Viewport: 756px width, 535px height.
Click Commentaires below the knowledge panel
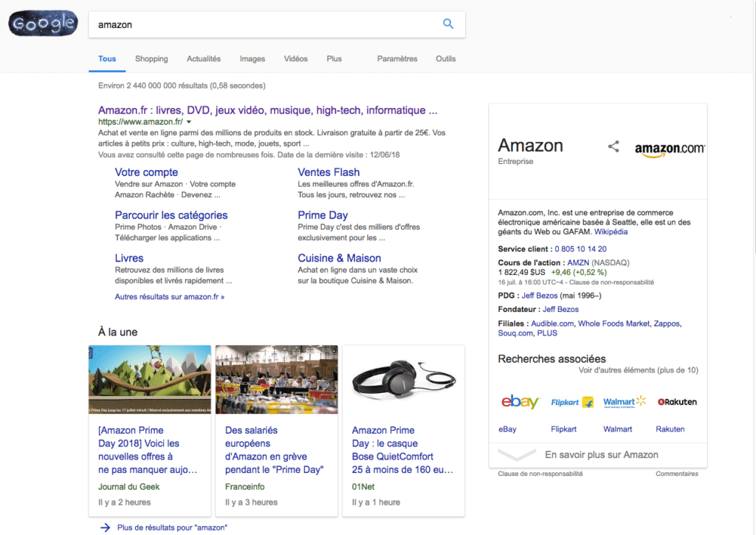point(677,474)
